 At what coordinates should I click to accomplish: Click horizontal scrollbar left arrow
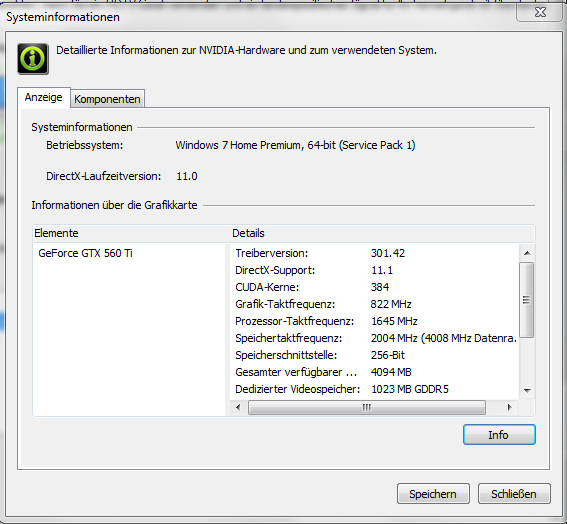238,408
